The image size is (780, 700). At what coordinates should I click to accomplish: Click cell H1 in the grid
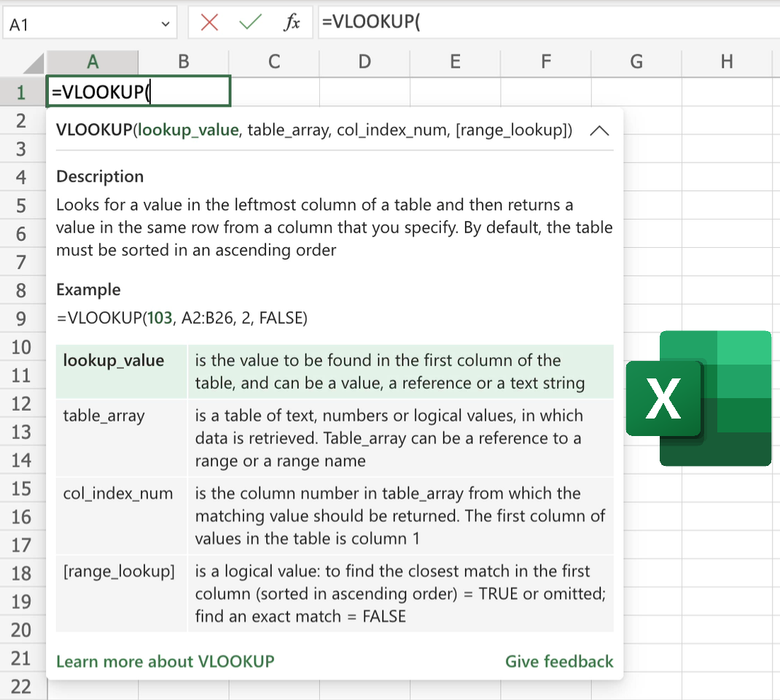pyautogui.click(x=727, y=92)
